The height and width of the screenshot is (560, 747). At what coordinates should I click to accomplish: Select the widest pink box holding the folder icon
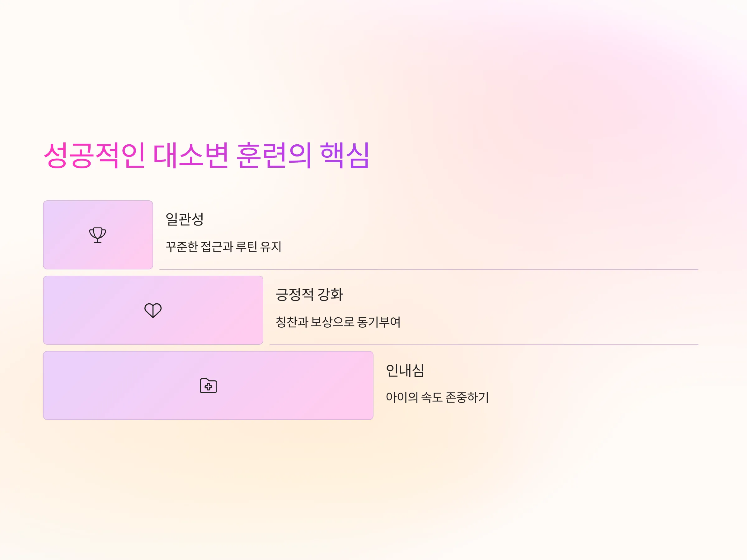(208, 385)
